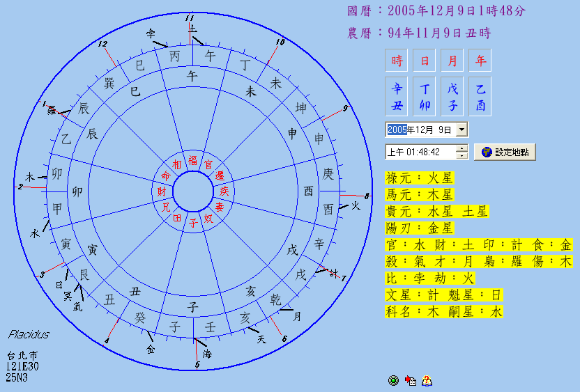Click house cusp number 12 on outer circle
This screenshot has width=580, height=392.
point(102,44)
